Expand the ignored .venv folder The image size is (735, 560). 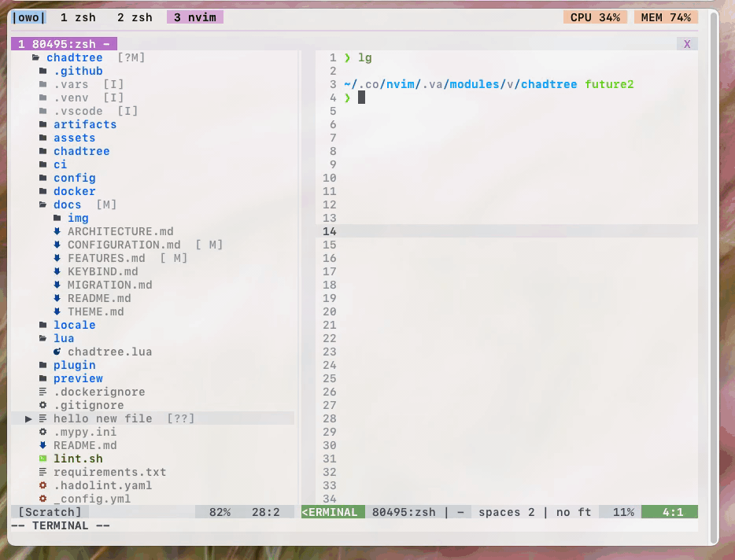pyautogui.click(x=43, y=98)
